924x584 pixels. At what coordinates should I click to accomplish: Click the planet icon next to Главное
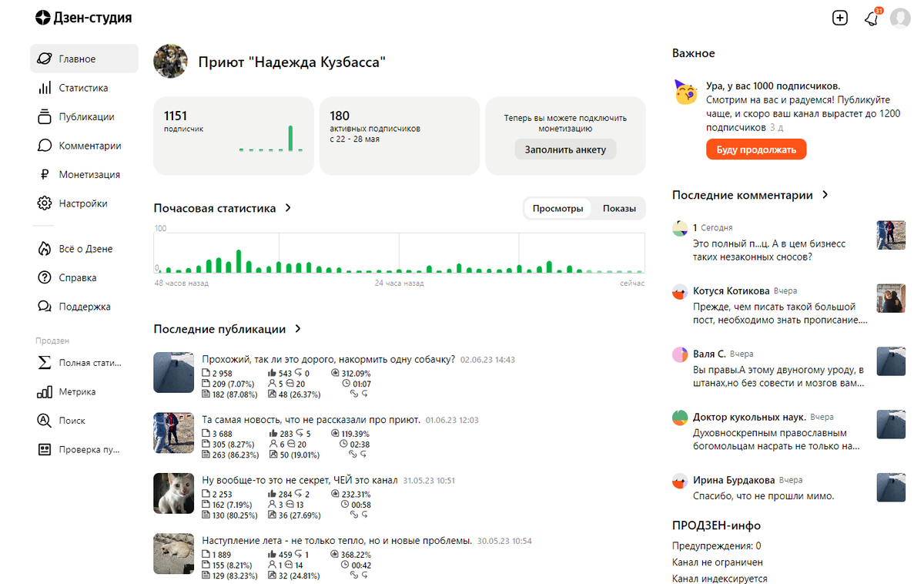45,59
